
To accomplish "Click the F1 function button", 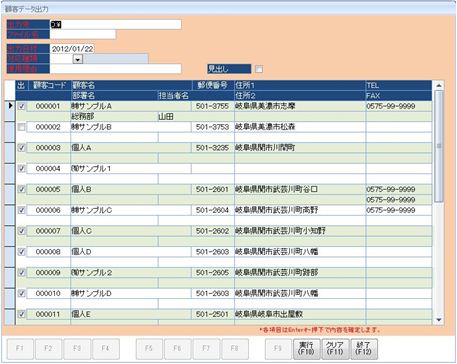I will (20, 349).
